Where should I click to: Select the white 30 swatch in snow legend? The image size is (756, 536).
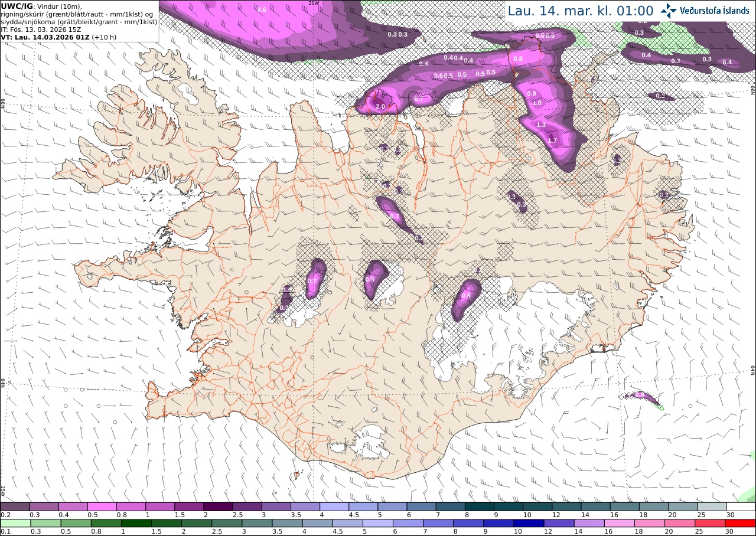click(741, 506)
